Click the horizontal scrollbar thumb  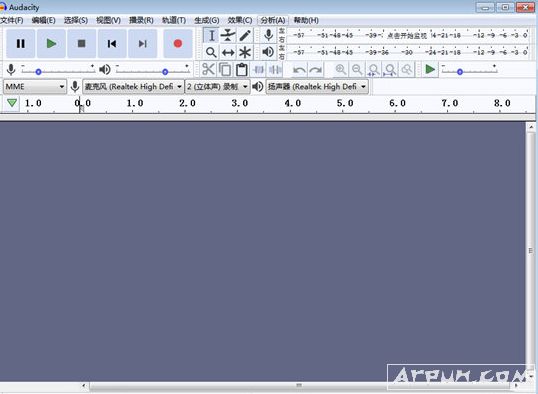point(299,386)
